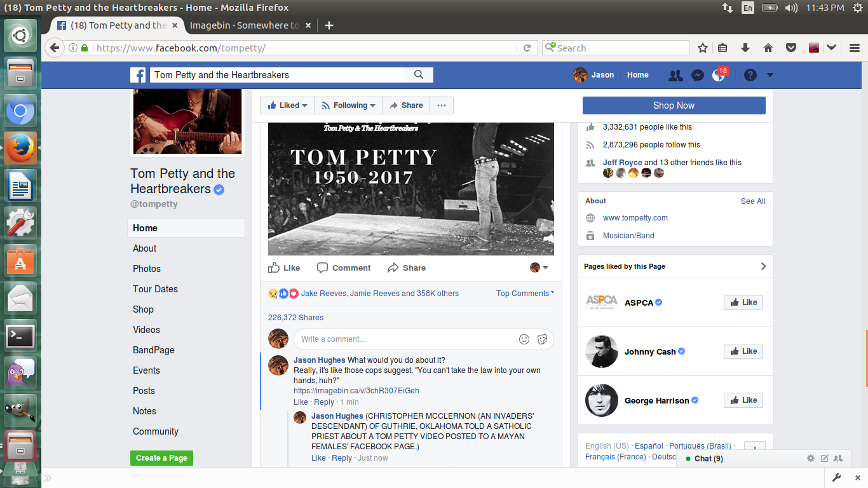This screenshot has width=868, height=488.
Task: Open the Photos section in sidebar
Action: [x=147, y=269]
